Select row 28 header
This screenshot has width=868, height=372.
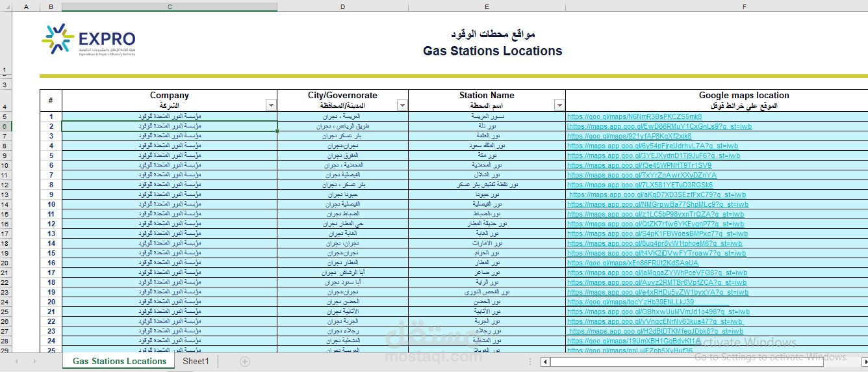tap(6, 341)
